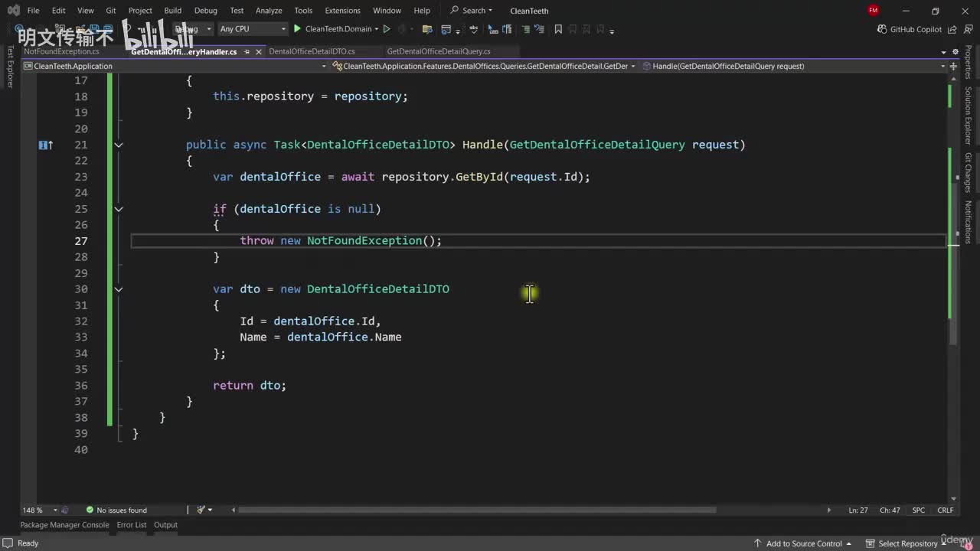
Task: Click the bookmark icon in the toolbar
Action: click(x=558, y=29)
